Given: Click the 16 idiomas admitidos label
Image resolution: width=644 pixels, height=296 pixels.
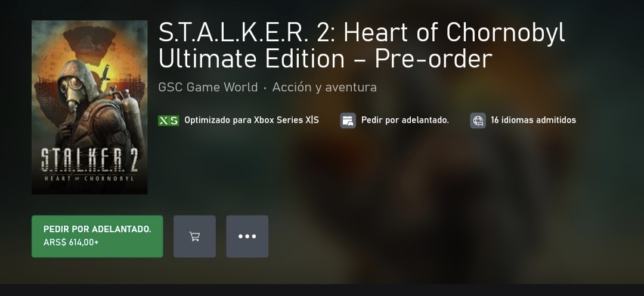Looking at the screenshot, I should (x=534, y=120).
